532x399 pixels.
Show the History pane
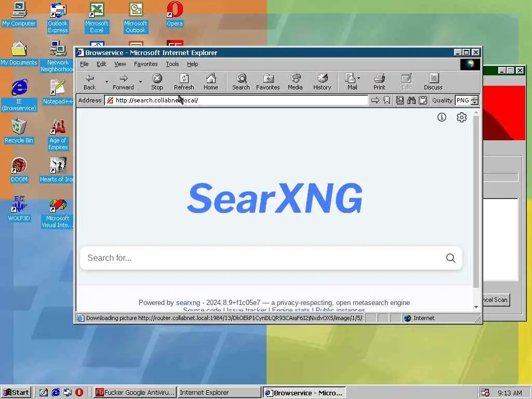322,82
